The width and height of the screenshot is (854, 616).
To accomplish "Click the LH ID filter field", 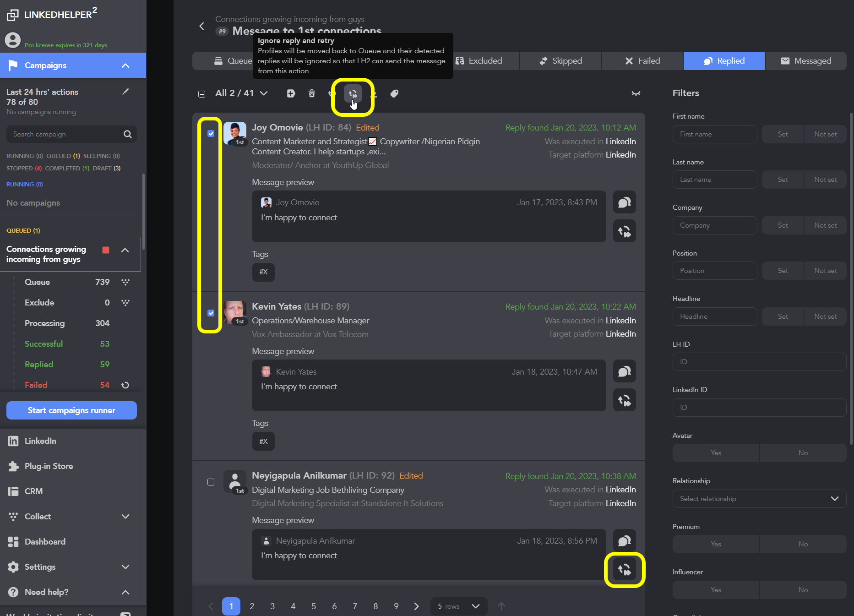I will (x=759, y=362).
